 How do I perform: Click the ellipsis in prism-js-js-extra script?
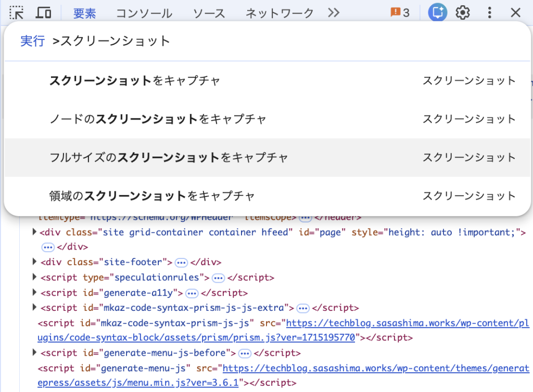(x=303, y=308)
